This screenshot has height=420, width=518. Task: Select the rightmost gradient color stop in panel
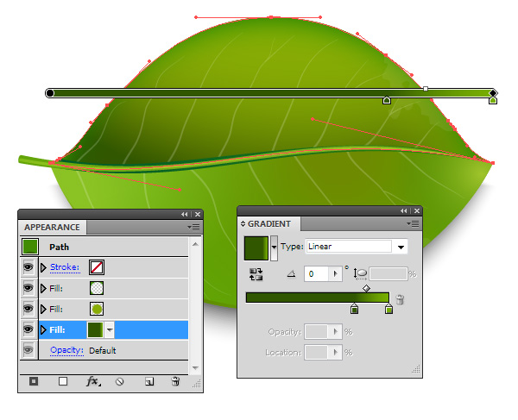point(388,309)
